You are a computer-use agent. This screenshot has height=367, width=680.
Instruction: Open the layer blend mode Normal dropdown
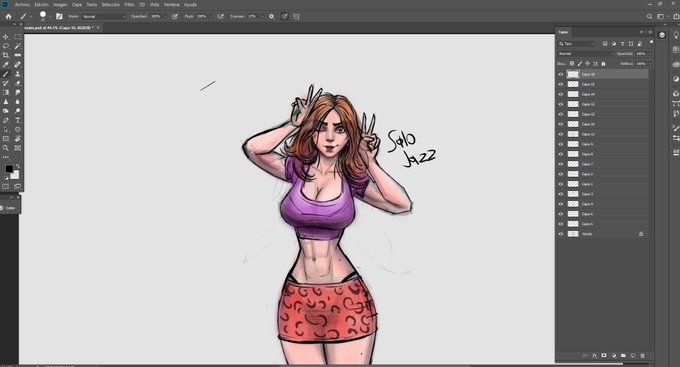coord(586,54)
